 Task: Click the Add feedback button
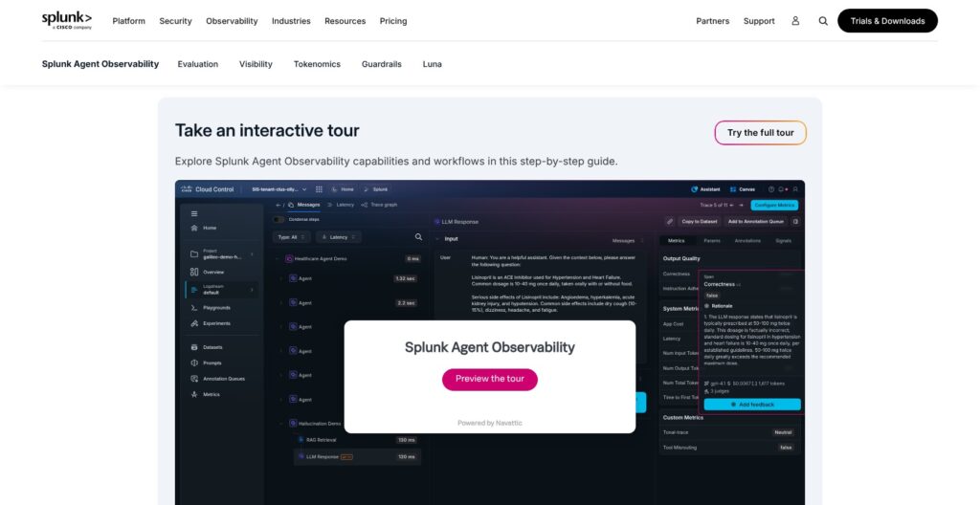[752, 405]
